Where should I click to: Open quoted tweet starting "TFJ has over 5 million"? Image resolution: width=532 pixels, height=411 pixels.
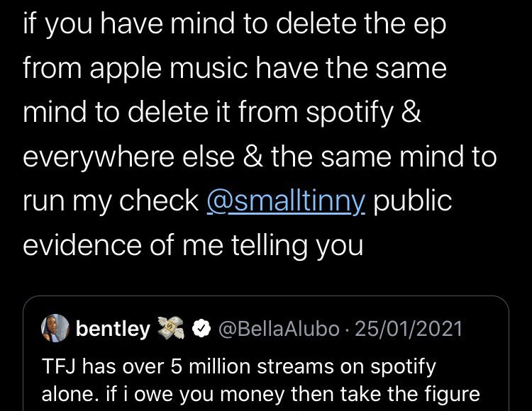(x=238, y=368)
